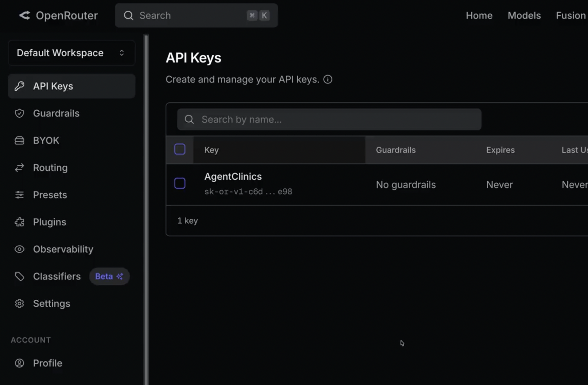Viewport: 588px width, 385px height.
Task: Click the ⌘ K shortcut hint in search
Action: coord(258,15)
